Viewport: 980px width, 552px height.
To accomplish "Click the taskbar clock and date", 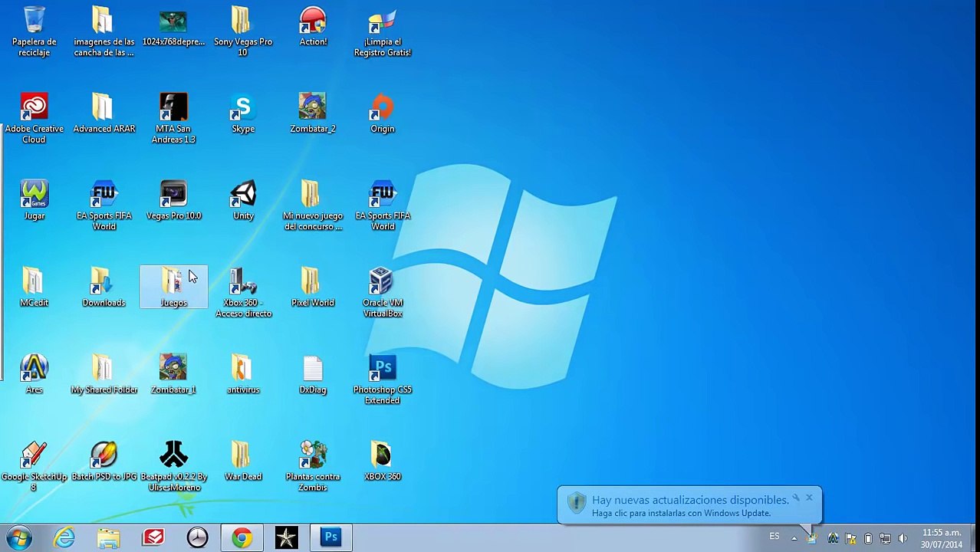I will tap(941, 538).
